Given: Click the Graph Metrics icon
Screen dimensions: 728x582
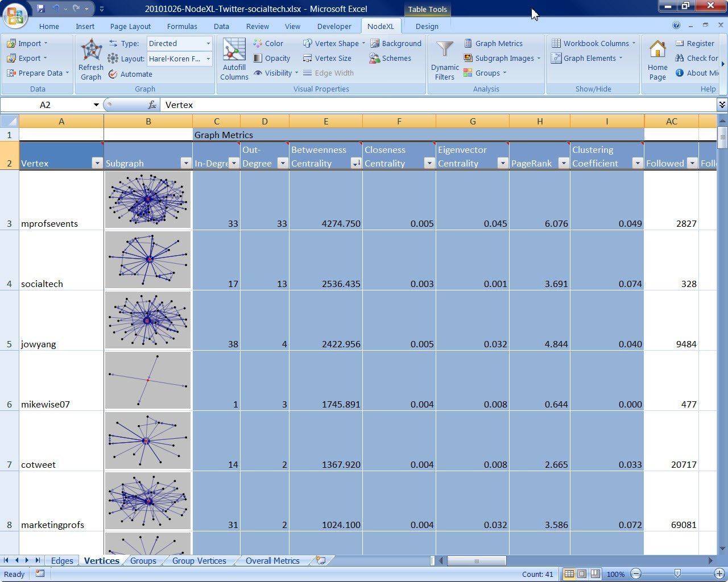Looking at the screenshot, I should tap(469, 44).
